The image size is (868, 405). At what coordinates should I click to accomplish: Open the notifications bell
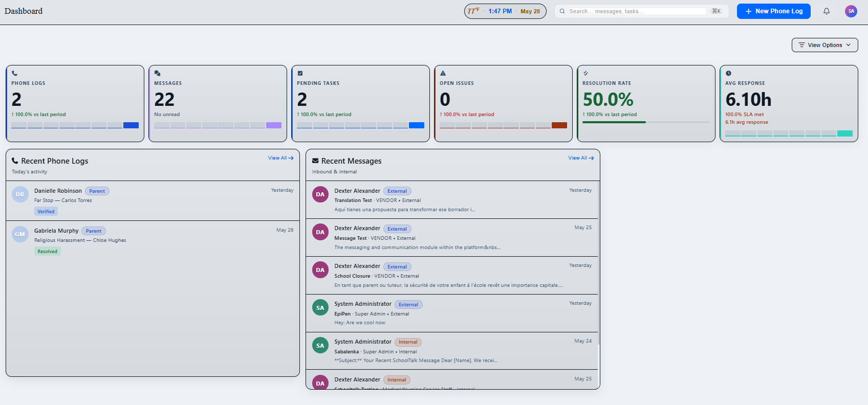(827, 11)
